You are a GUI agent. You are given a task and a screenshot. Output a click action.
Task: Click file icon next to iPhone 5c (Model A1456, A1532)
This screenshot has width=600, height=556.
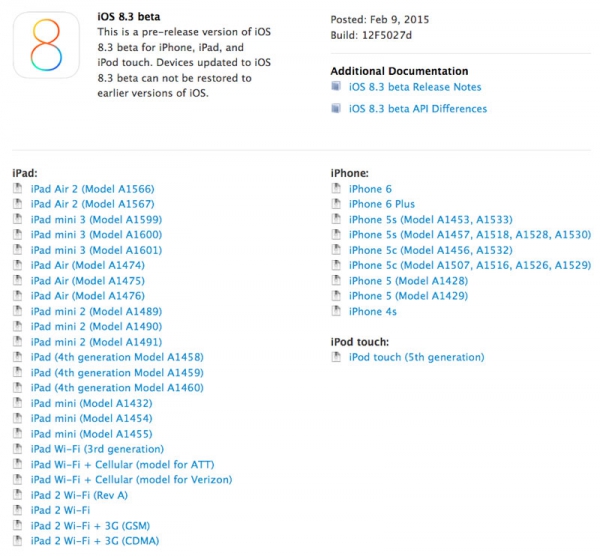click(x=336, y=249)
